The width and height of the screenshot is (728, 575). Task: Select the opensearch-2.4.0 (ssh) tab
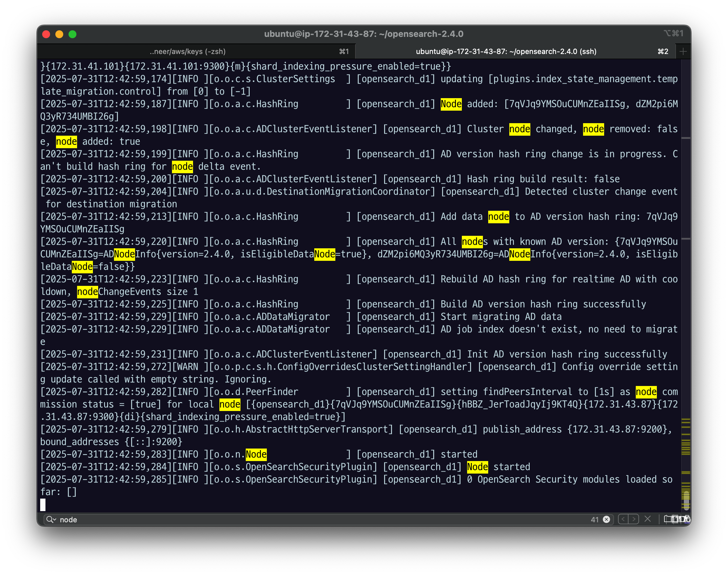pos(506,51)
